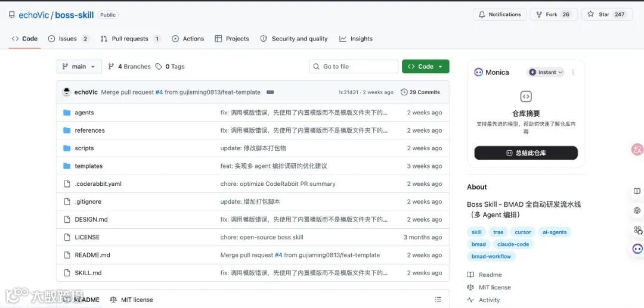Viewport: 644px width, 308px height.
Task: Open the .coderabbit.yaml file
Action: click(98, 183)
